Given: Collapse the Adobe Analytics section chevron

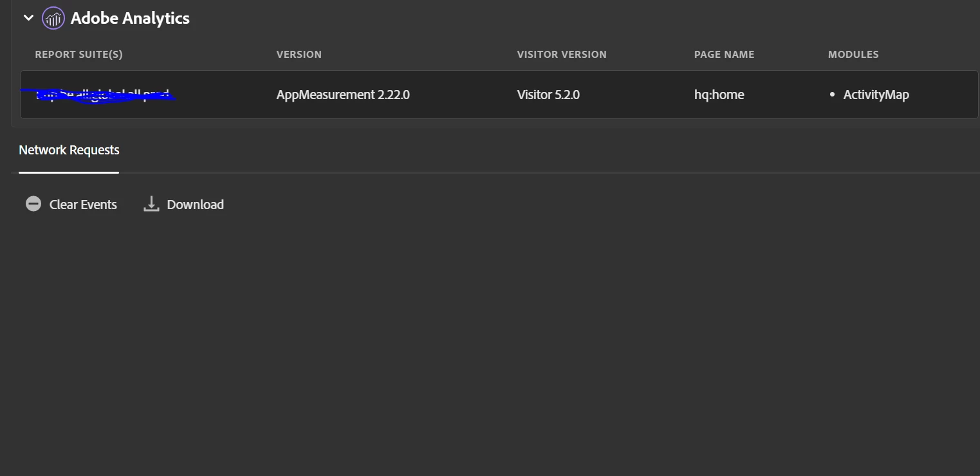Looking at the screenshot, I should coord(28,18).
